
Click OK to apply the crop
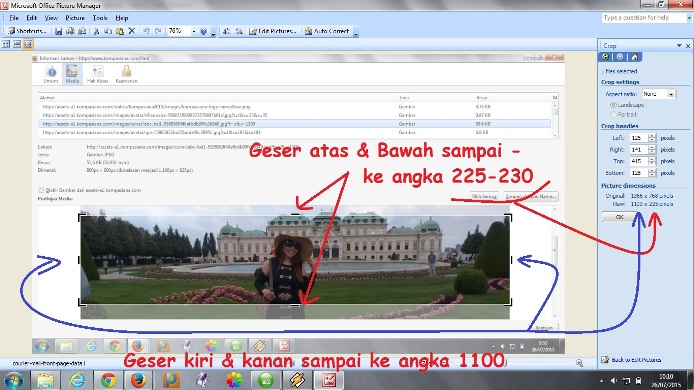coord(619,217)
